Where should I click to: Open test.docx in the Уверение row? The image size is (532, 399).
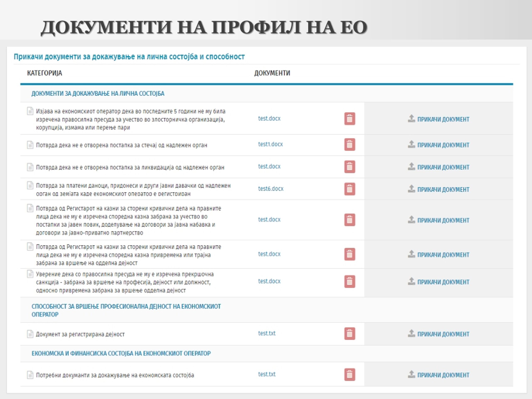(x=269, y=281)
